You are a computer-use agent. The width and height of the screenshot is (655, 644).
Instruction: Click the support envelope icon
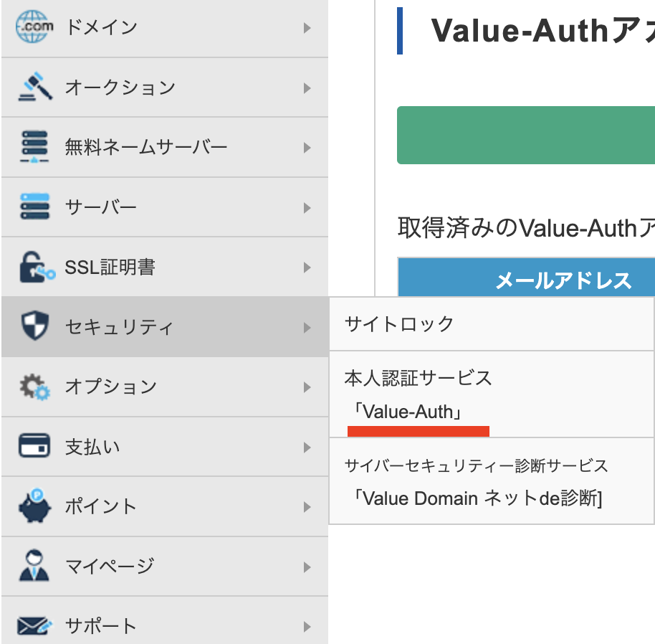coord(34,625)
